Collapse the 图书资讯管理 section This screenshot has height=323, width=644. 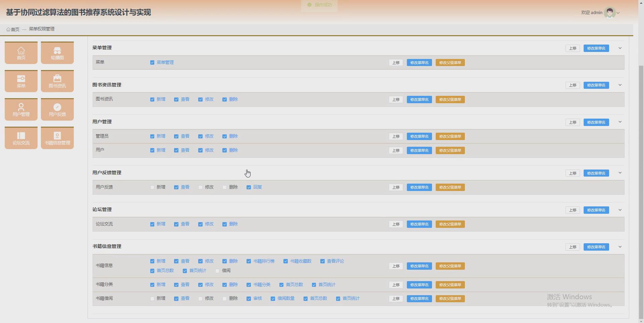click(x=620, y=85)
